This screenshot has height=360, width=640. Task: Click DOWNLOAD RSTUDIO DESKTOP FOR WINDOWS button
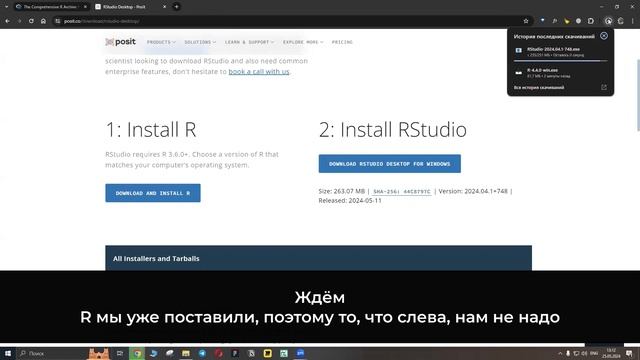pyautogui.click(x=389, y=164)
